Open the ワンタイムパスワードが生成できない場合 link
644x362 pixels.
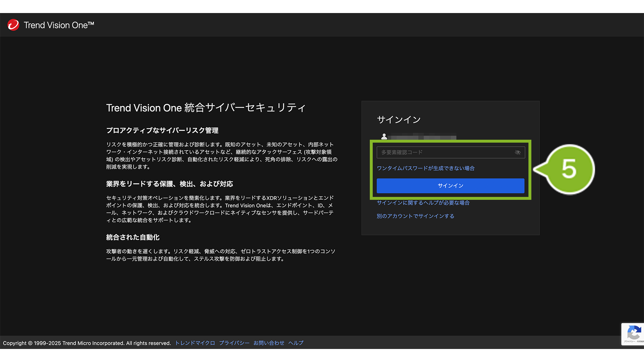[426, 168]
